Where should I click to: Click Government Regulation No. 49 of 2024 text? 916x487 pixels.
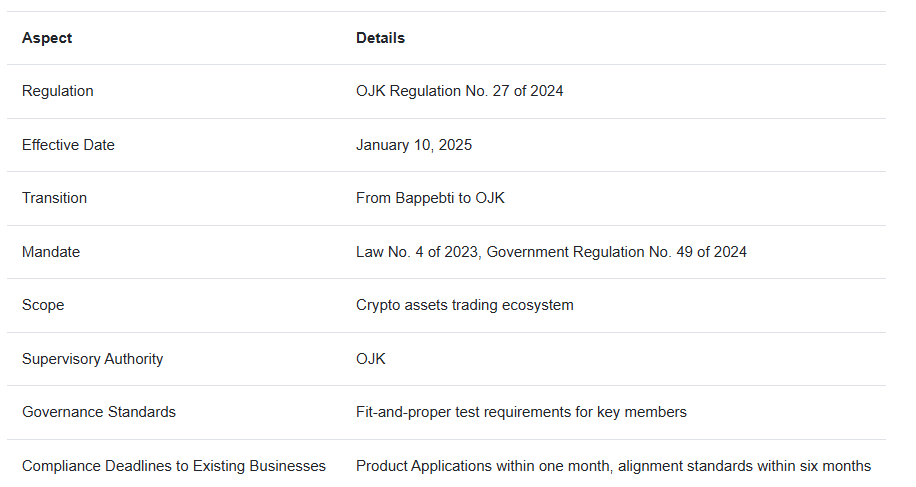[617, 252]
